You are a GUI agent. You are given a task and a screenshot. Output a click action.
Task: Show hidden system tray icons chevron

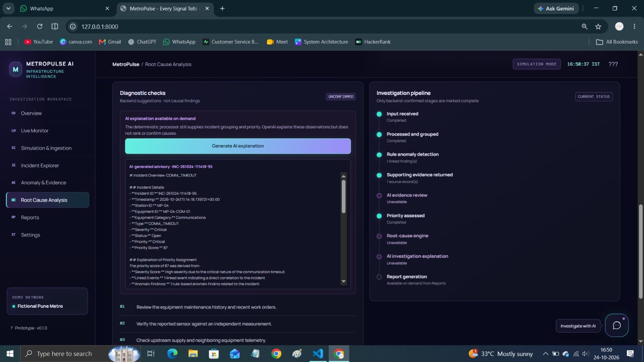click(545, 354)
